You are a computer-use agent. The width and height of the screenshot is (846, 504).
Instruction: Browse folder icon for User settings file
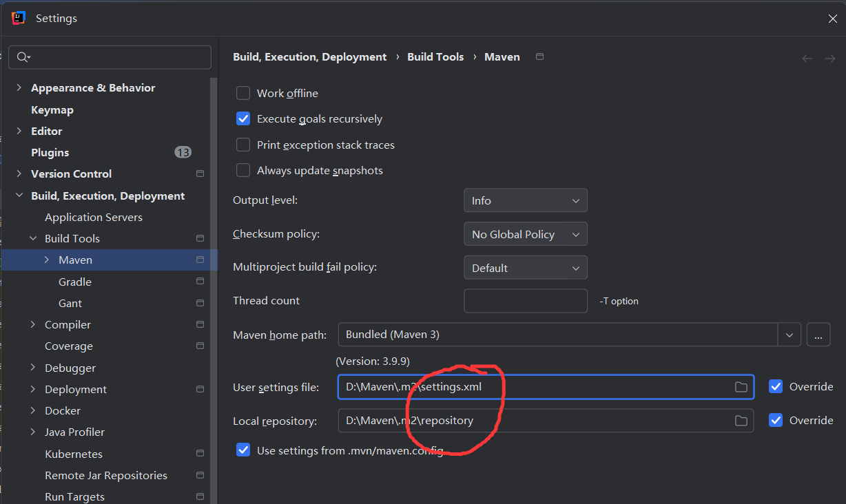[741, 387]
